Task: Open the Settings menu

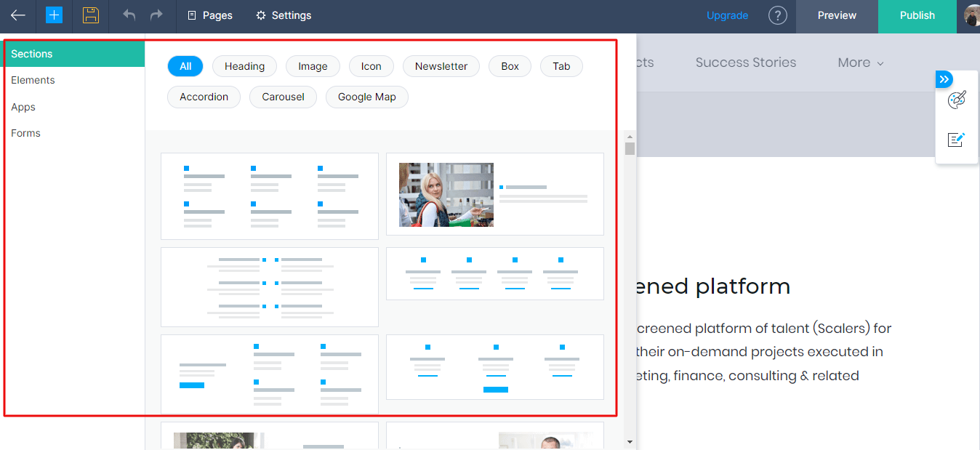Action: [284, 15]
